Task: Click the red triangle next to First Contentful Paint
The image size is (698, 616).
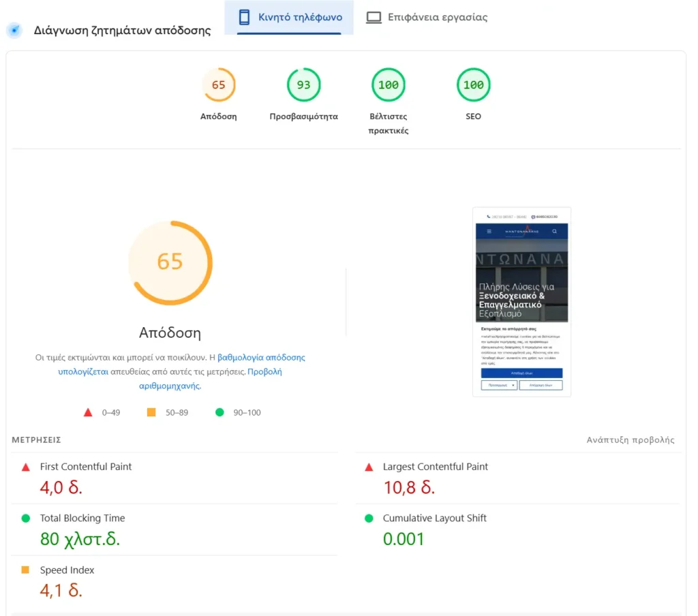Action: click(x=26, y=467)
